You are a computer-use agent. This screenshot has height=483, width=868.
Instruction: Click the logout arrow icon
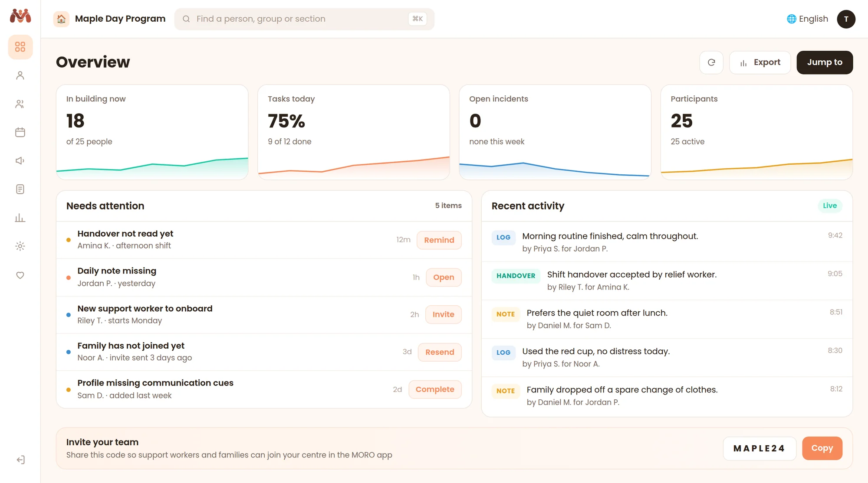(x=20, y=460)
